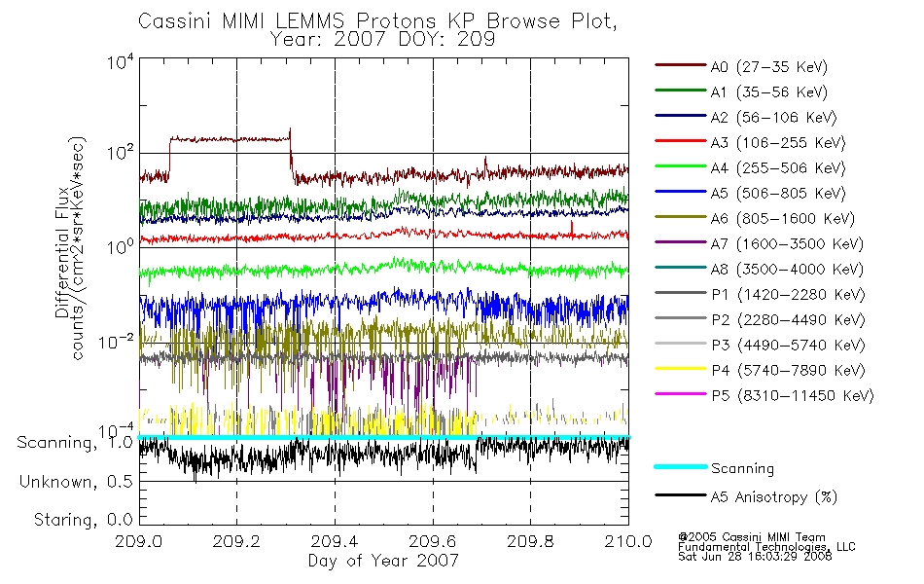Click the A1 (35-56 KeV) legend label
Viewport: 924px width, 584px height.
pos(768,92)
